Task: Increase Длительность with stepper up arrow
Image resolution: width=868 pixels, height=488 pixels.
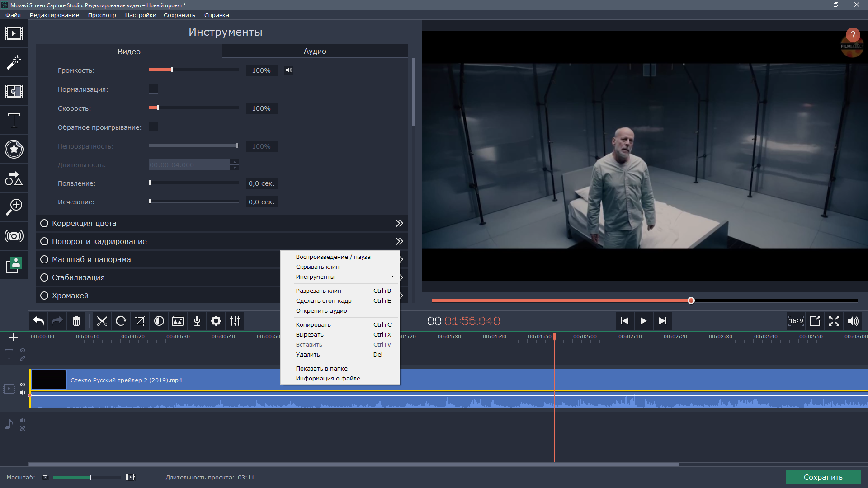Action: pyautogui.click(x=235, y=162)
